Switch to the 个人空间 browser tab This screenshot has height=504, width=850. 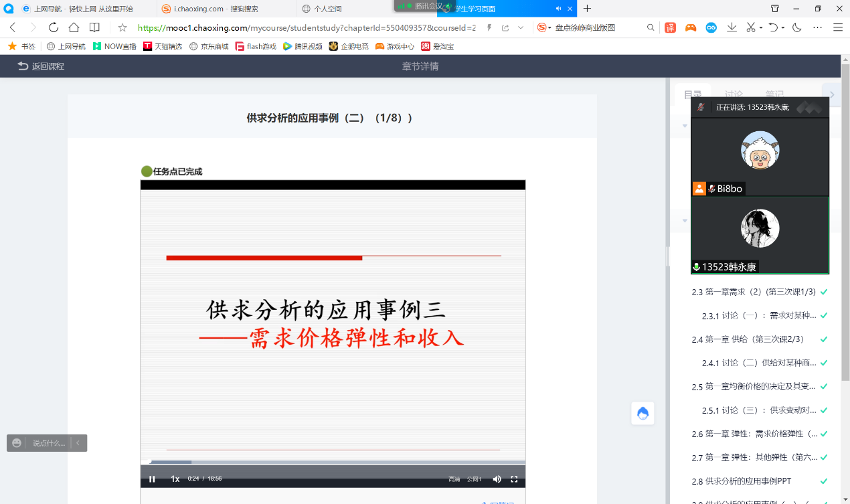pyautogui.click(x=328, y=9)
